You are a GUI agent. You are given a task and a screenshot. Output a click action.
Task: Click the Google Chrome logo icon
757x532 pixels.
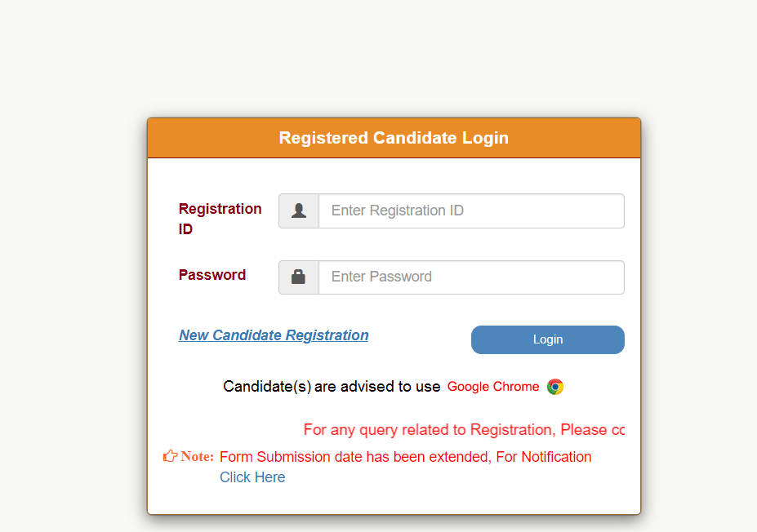coord(555,387)
